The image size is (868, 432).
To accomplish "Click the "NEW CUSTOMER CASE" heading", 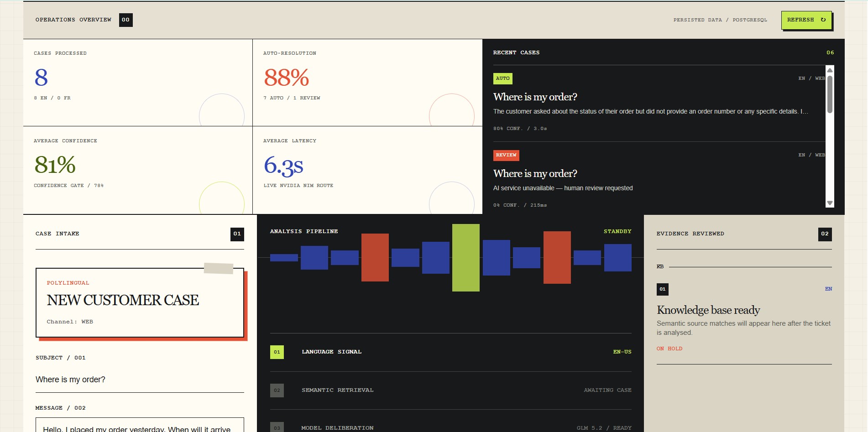I will point(123,301).
